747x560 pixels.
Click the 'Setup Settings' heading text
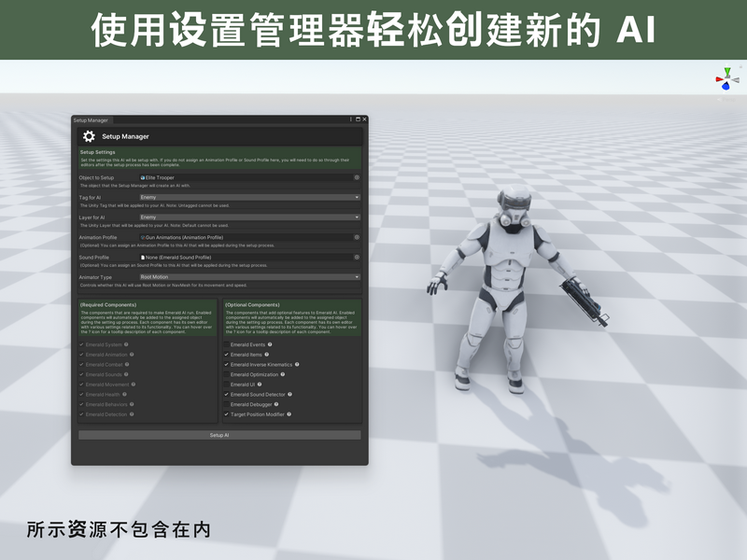point(98,152)
